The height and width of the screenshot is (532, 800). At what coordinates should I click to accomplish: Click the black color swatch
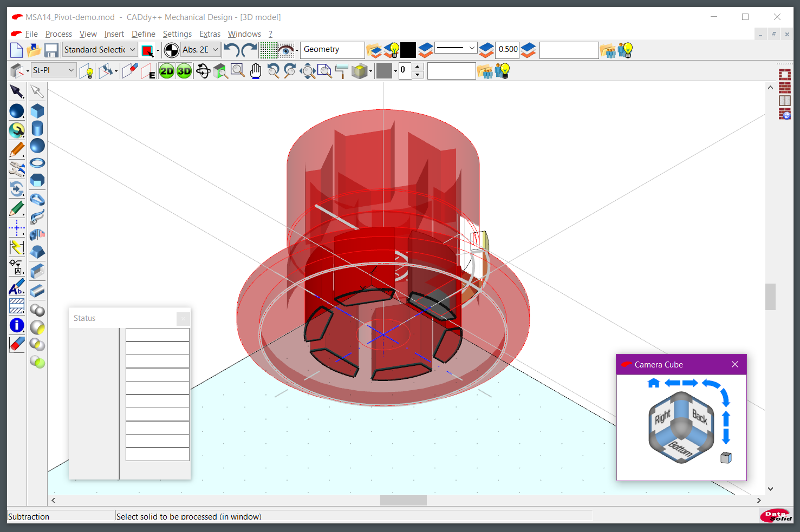(408, 50)
